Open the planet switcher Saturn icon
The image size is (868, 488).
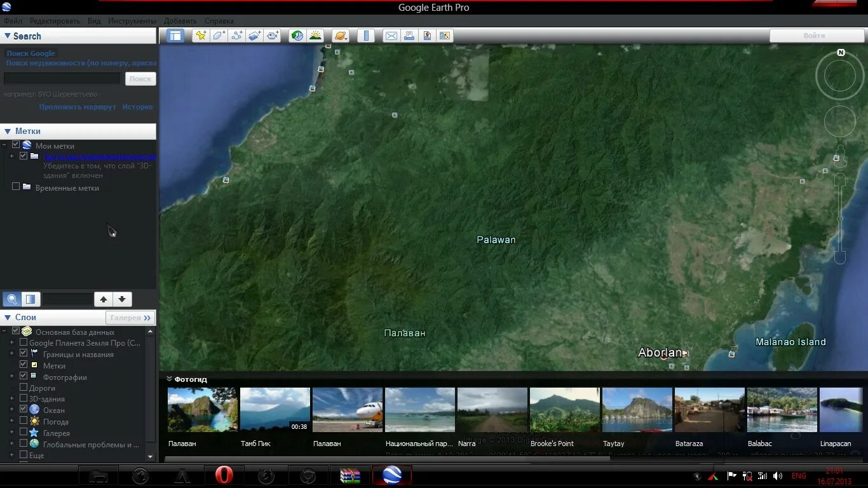[x=341, y=36]
